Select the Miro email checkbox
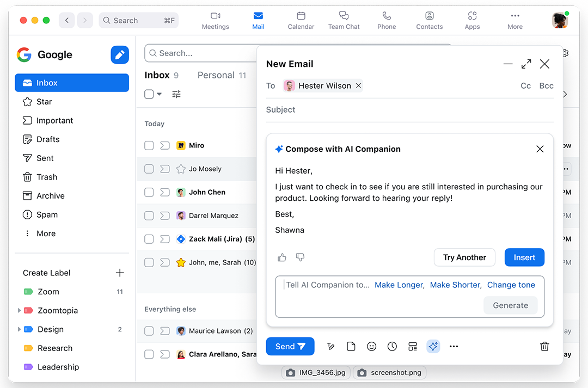 (x=149, y=145)
